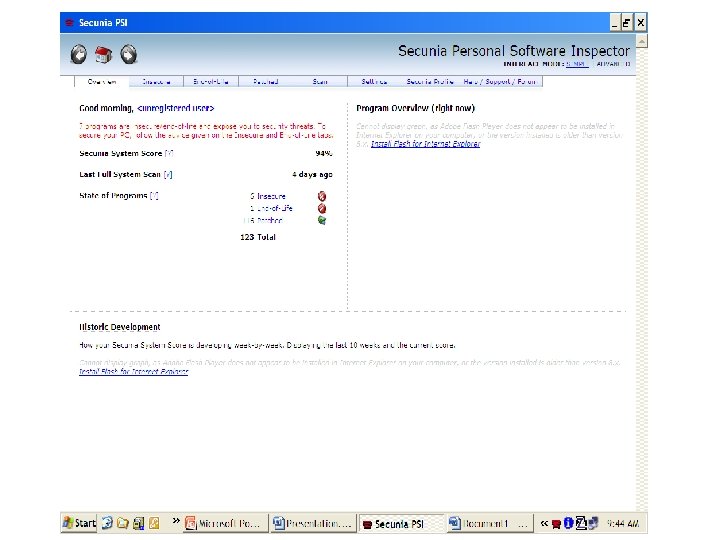Switch to the Insecure tab
Viewport: 720px width, 540px height.
156,82
